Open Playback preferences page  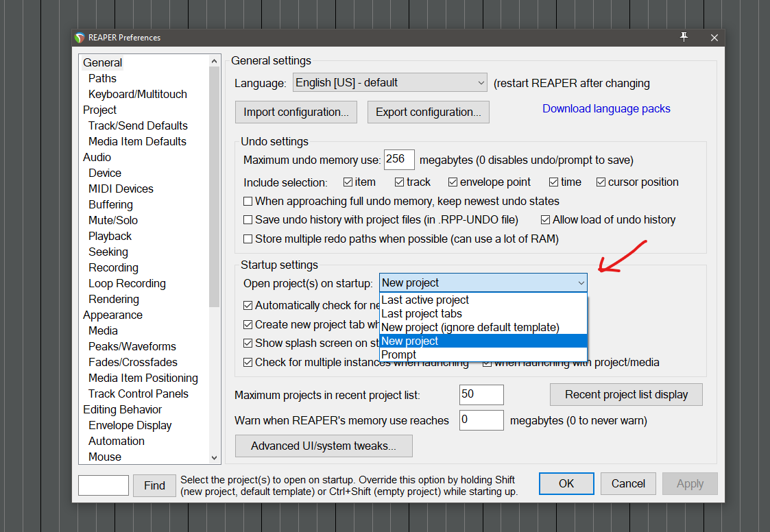click(x=110, y=237)
